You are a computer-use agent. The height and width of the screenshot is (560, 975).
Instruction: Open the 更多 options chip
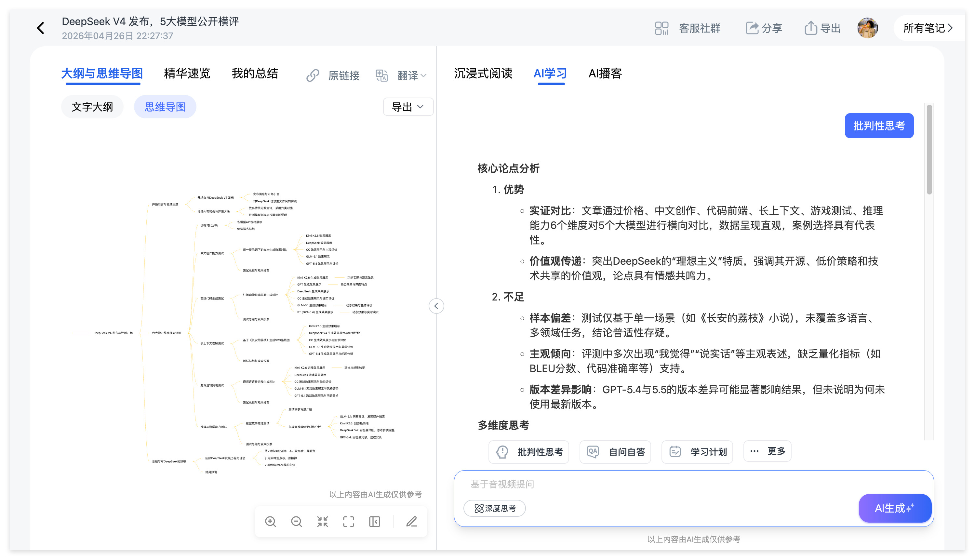(768, 451)
